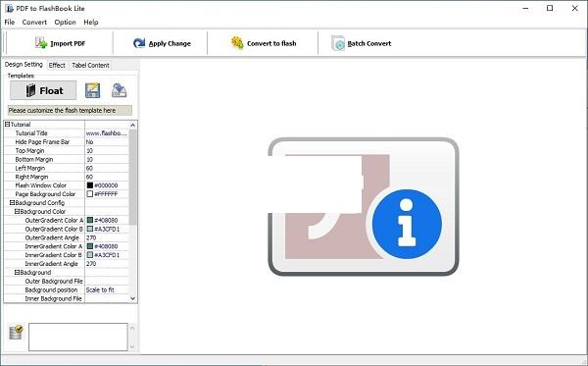Open the Convert menu
The image size is (588, 366).
tap(34, 23)
